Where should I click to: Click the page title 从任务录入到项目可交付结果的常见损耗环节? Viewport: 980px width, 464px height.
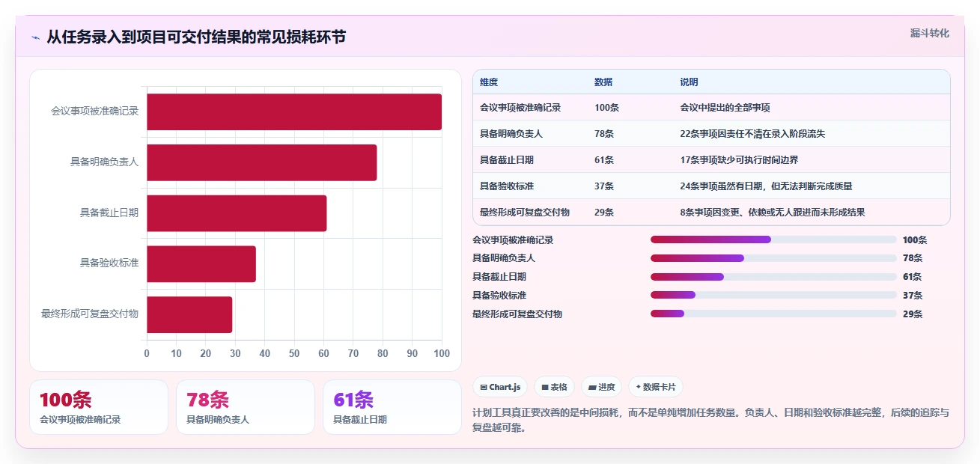point(196,37)
